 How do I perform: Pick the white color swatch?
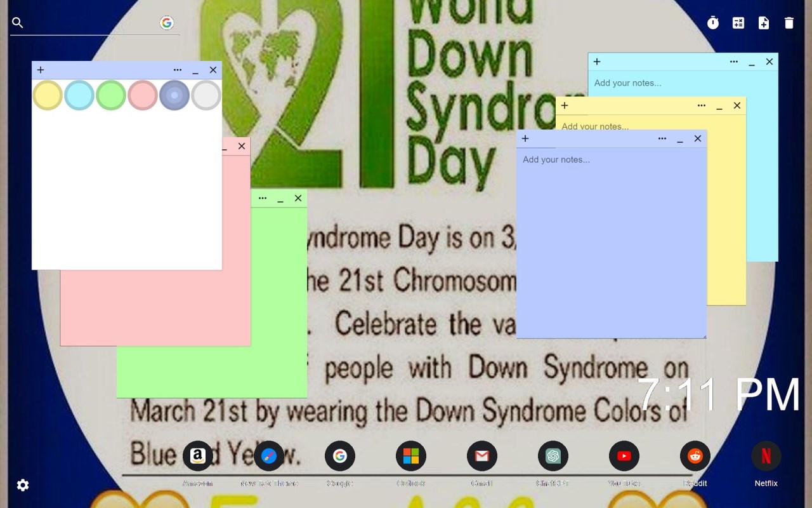pos(206,95)
